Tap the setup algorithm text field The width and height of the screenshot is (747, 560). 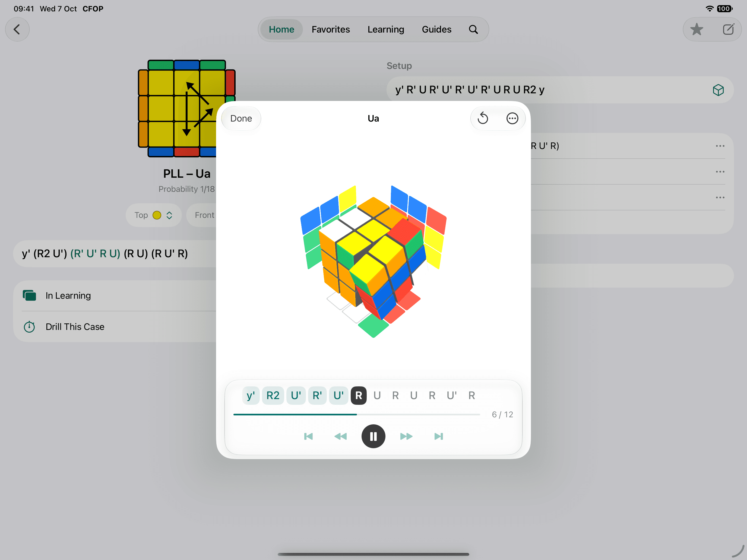560,90
